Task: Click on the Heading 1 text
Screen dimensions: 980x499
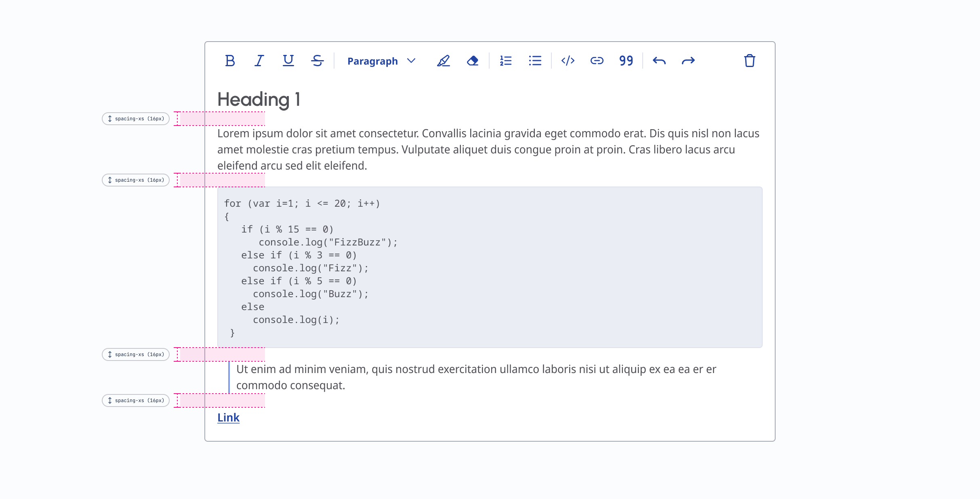Action: (x=259, y=100)
